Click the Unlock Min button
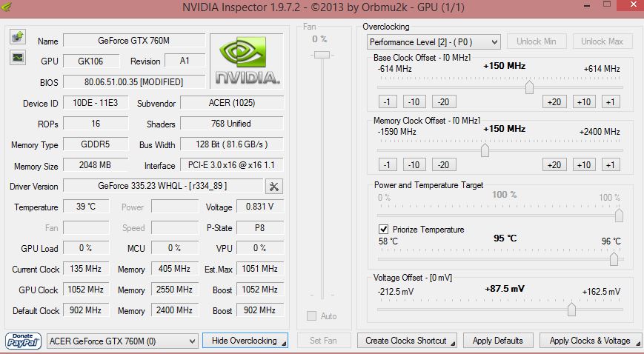Screen dimensions: 644x354 (x=537, y=41)
